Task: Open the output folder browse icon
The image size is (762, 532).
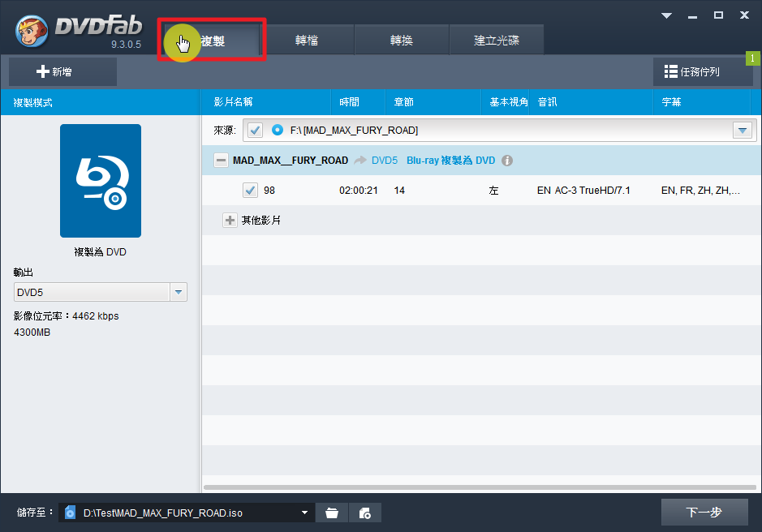Action: click(x=332, y=513)
